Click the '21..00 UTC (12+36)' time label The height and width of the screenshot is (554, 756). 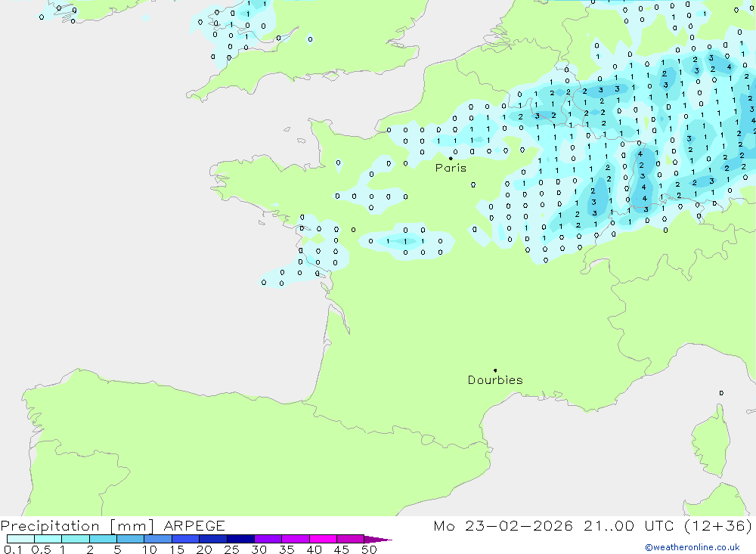coord(668,525)
